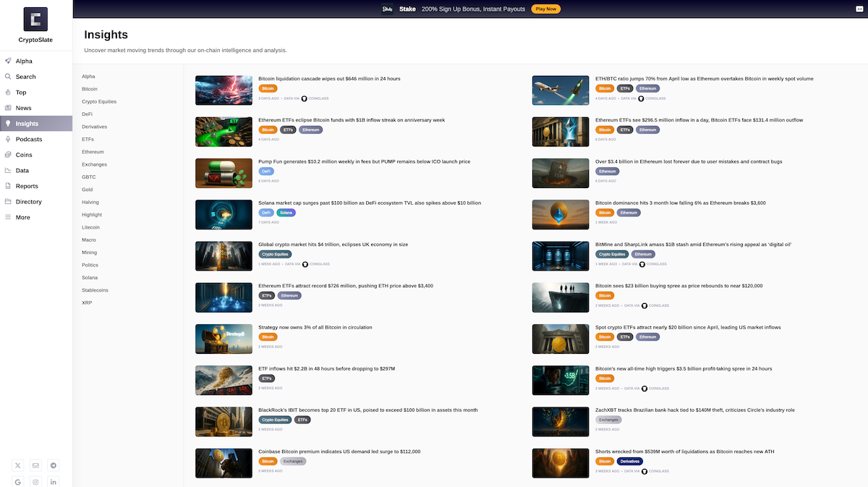The image size is (868, 487).
Task: Click the megaphone icon next to News
Action: 8,108
